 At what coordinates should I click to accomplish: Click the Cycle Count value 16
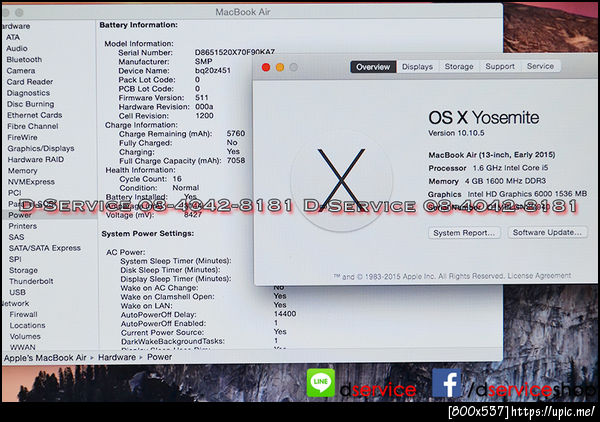click(177, 179)
